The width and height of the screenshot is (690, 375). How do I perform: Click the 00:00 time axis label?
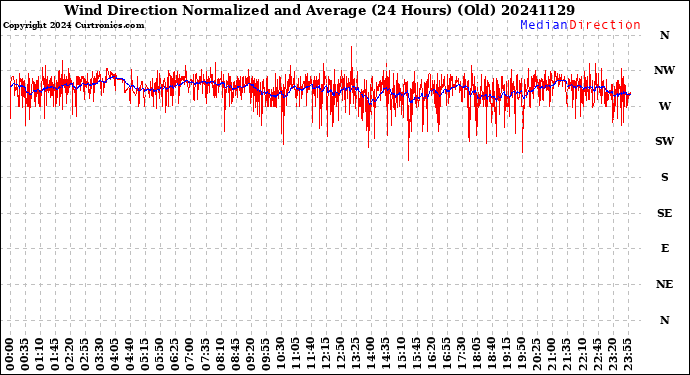[10, 354]
